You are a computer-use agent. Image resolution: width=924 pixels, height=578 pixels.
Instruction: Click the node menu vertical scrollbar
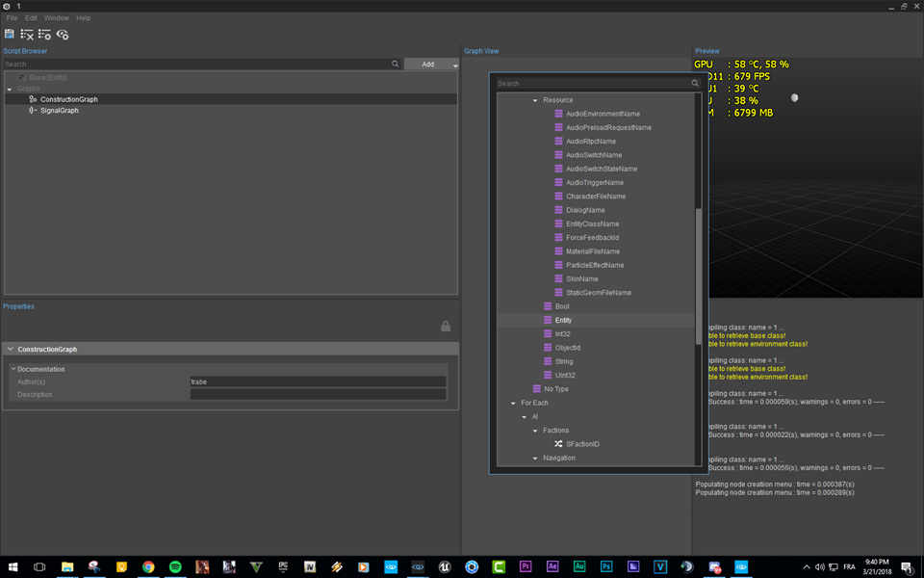[699, 276]
